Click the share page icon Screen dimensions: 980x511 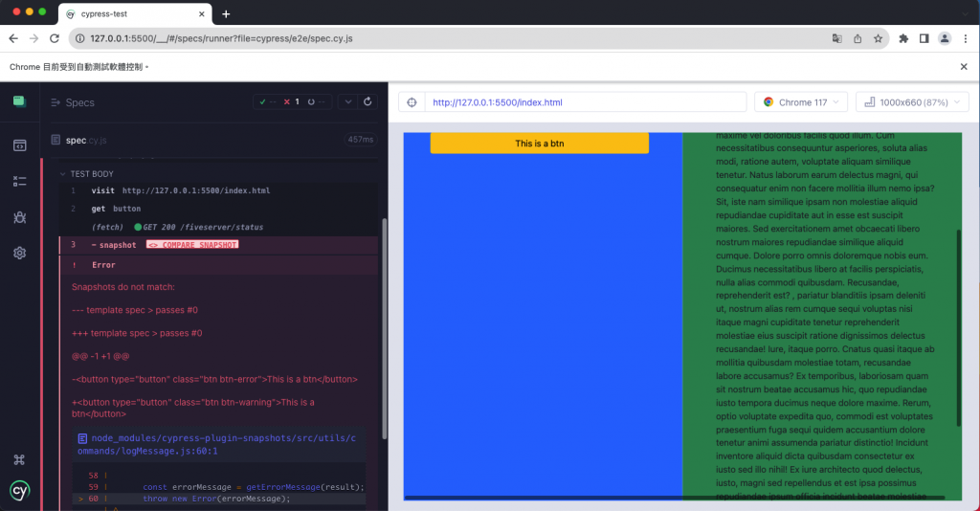coord(857,38)
